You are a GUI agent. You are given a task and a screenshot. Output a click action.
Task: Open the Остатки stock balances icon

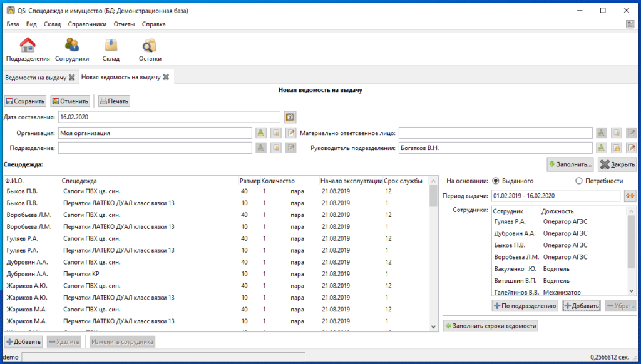coord(150,49)
